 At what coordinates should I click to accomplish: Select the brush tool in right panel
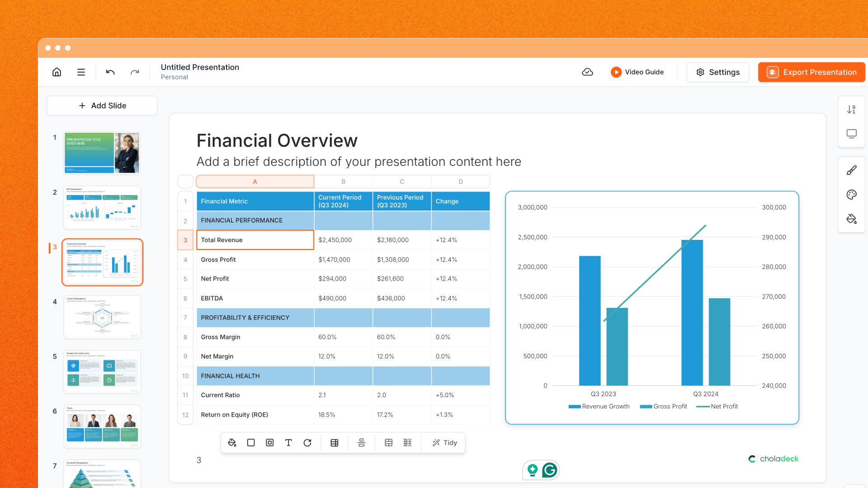[852, 170]
